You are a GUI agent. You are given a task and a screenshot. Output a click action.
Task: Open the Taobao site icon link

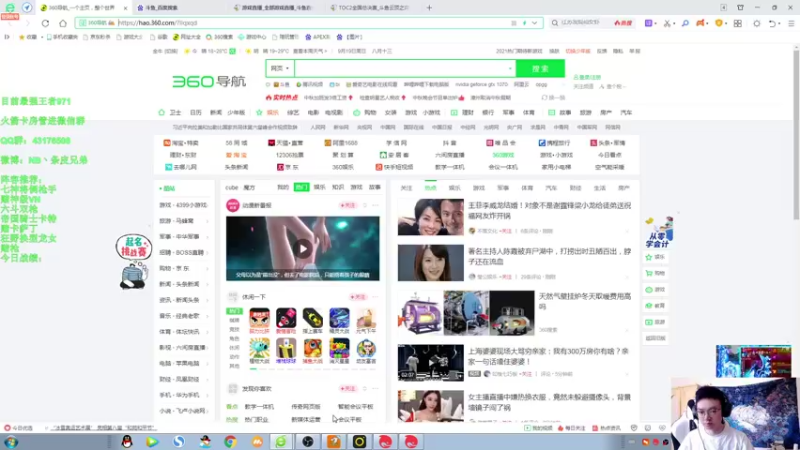click(x=167, y=143)
